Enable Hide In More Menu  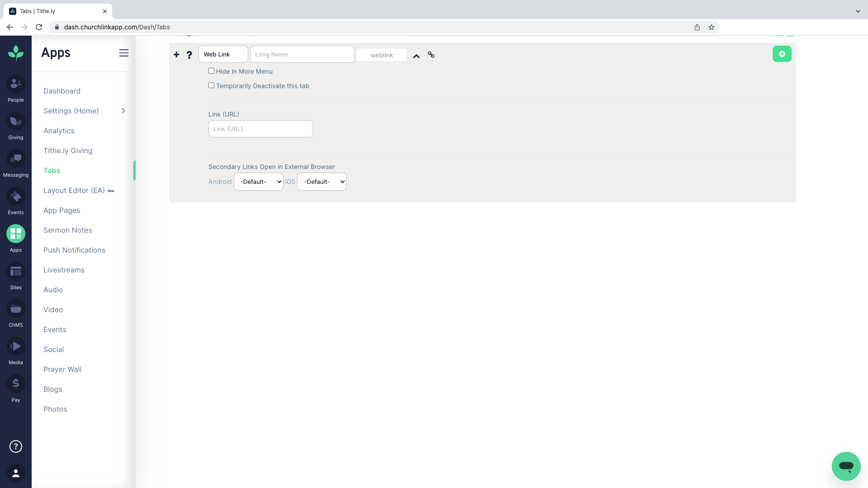pos(211,71)
